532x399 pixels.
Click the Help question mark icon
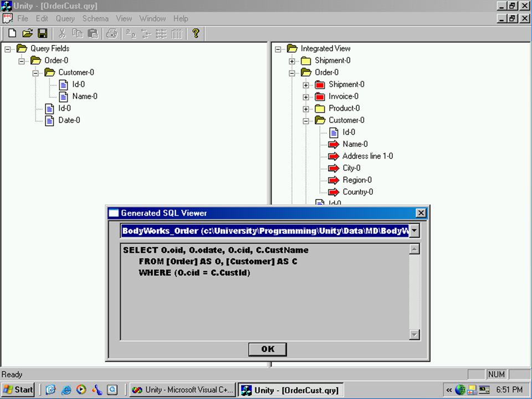[x=196, y=33]
